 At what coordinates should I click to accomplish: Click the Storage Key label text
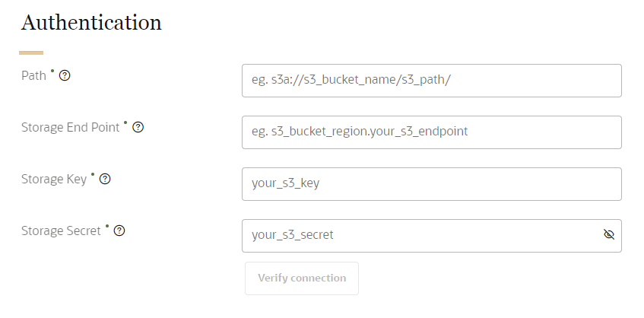(x=54, y=180)
